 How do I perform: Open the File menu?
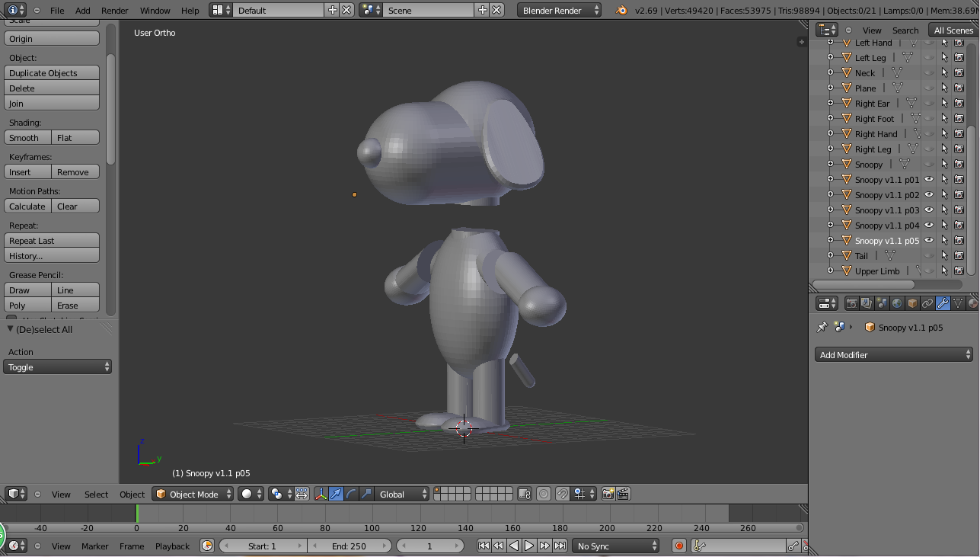(57, 11)
